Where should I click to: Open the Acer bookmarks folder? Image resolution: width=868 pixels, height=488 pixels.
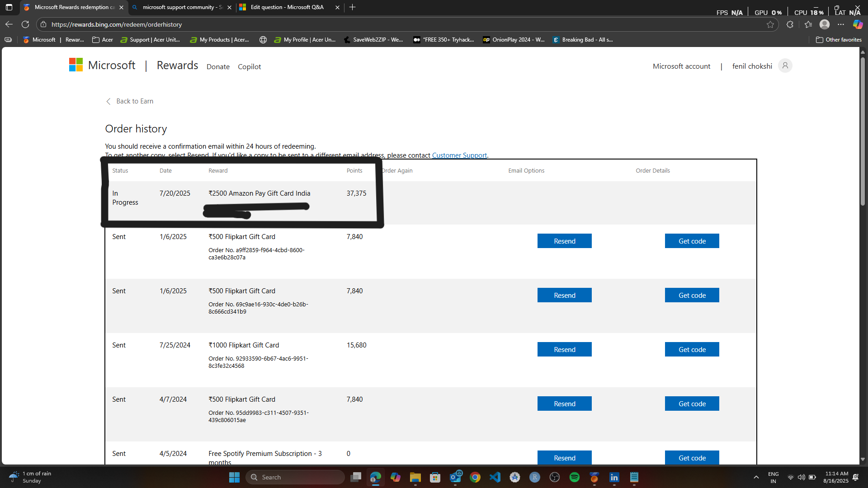103,40
